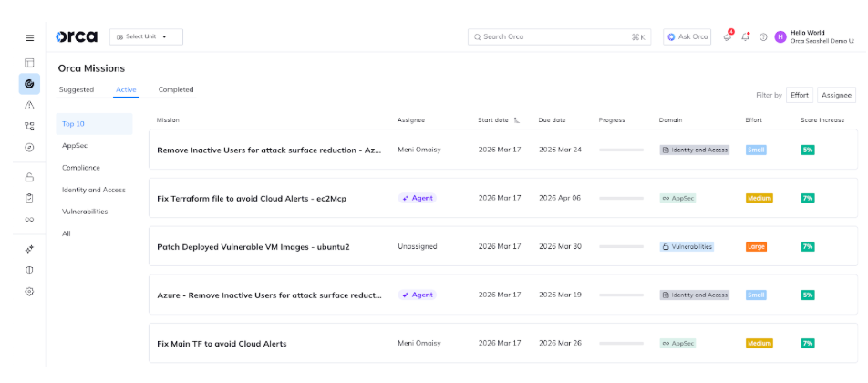Open the compass discovery sidebar icon
This screenshot has height=383, width=868.
[30, 147]
